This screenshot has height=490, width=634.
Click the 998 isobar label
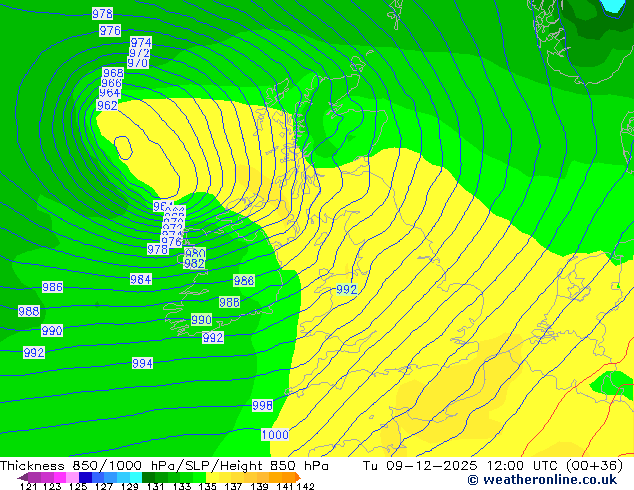coord(262,405)
